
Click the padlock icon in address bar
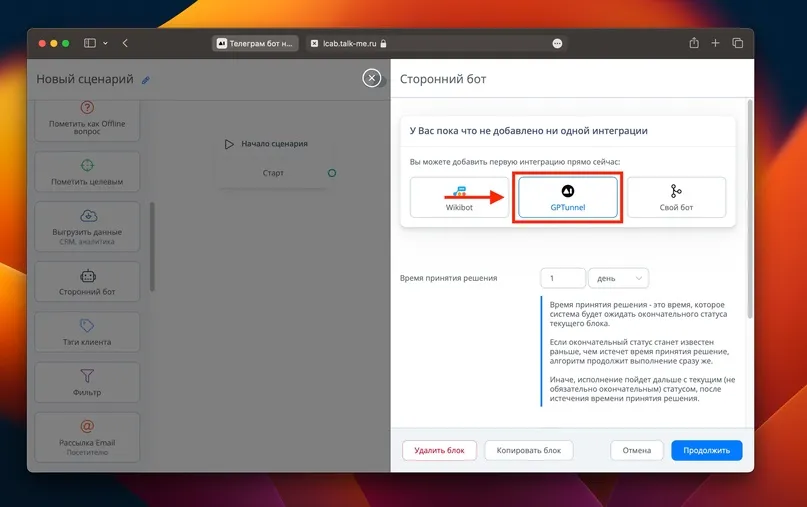(383, 44)
